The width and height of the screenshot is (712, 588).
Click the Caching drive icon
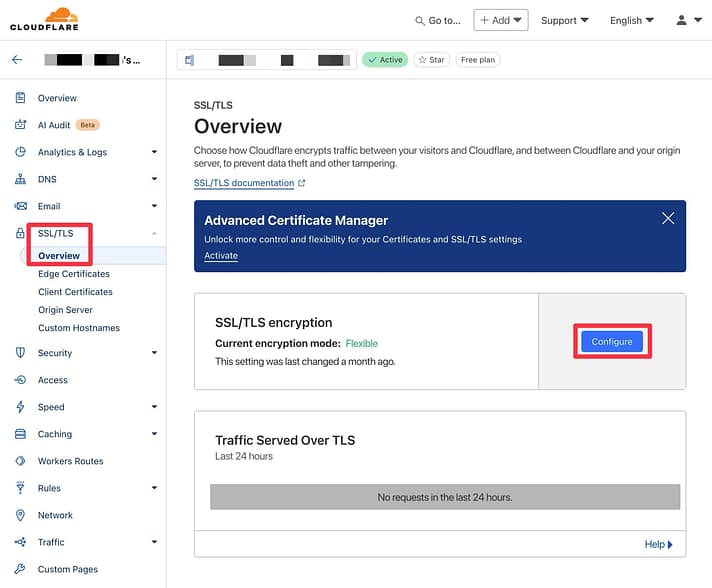point(20,434)
